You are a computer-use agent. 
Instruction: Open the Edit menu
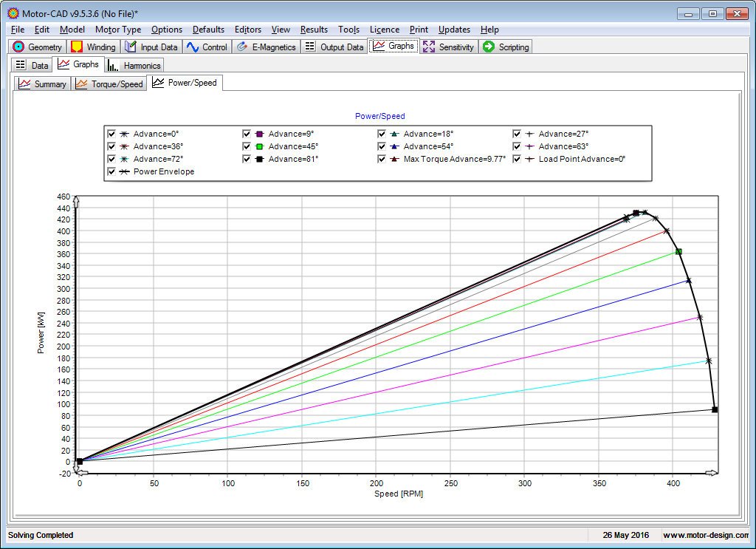pos(42,30)
